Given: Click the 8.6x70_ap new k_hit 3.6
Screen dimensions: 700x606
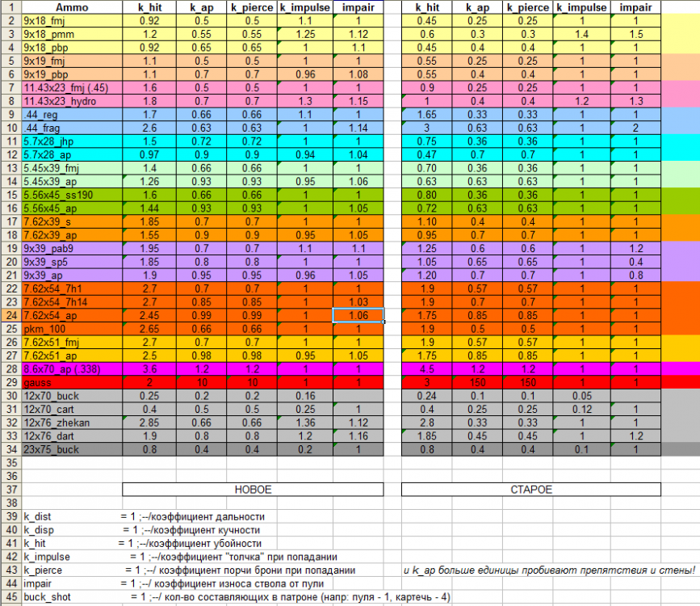Looking at the screenshot, I should pos(149,369).
